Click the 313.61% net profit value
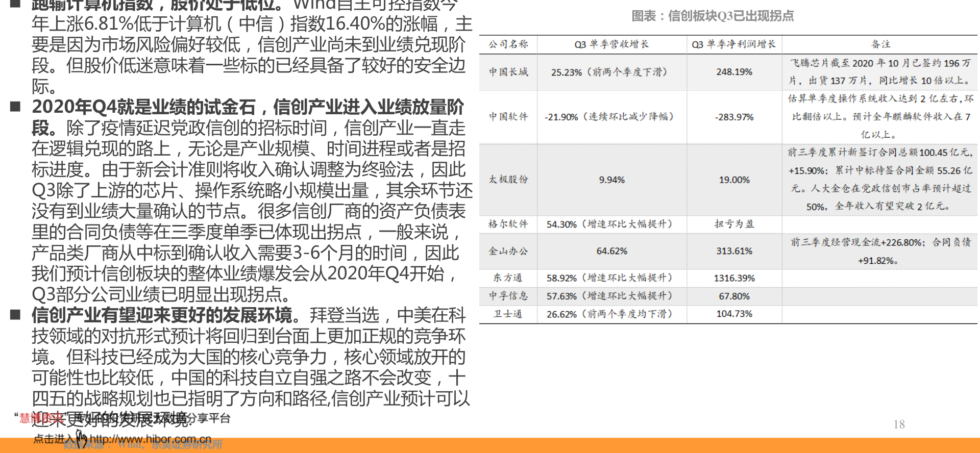Viewport: 980px width, 453px height. tap(734, 251)
